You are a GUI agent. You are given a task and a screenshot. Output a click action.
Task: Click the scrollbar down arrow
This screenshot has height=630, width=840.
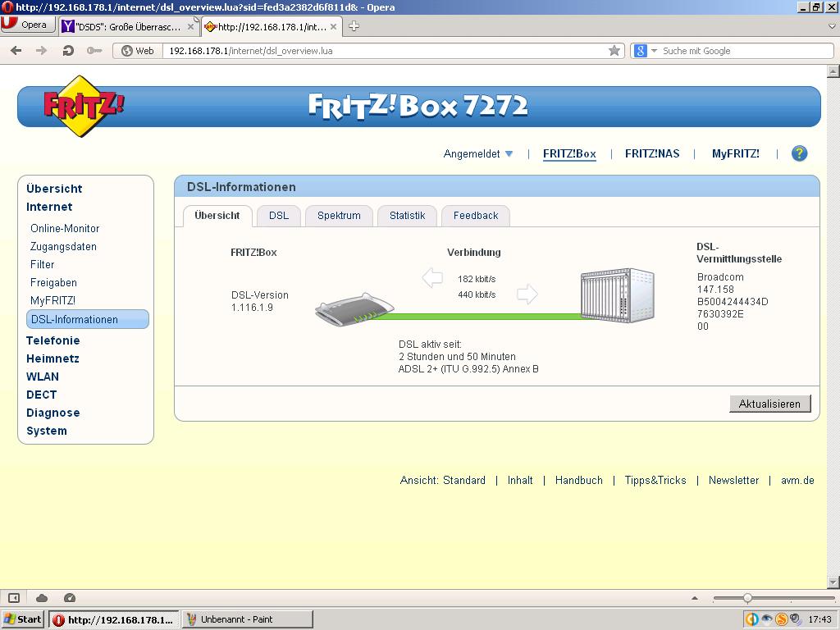pos(833,582)
